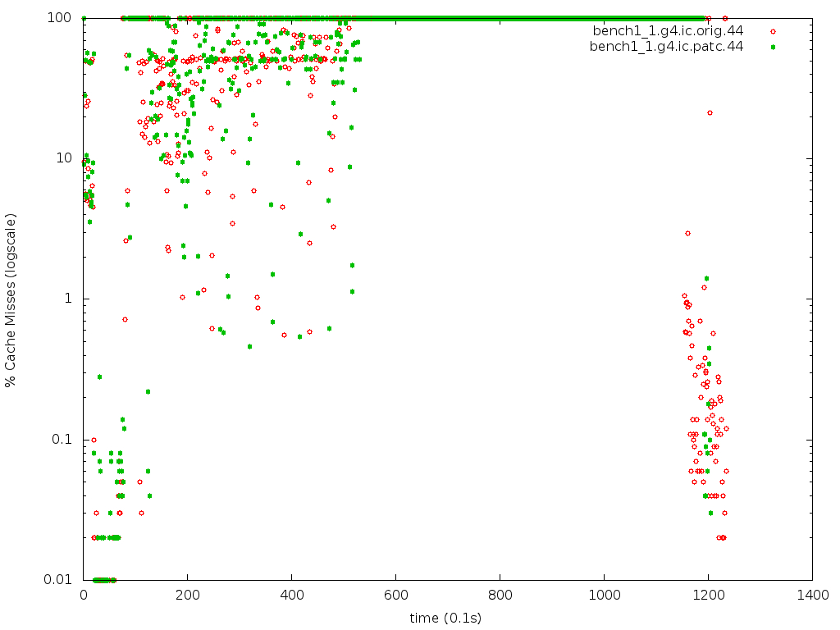Click the black point at 0.03% near time 1230
The image size is (840, 630).
[724, 513]
